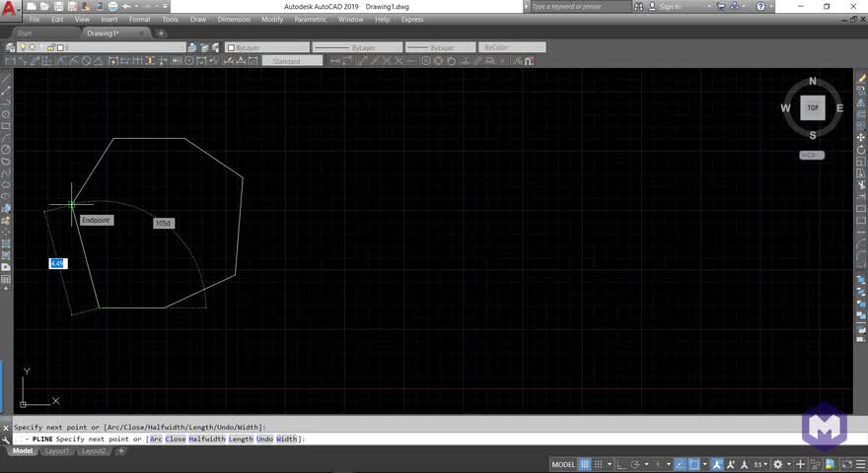Click the Help question mark icon

coord(760,7)
